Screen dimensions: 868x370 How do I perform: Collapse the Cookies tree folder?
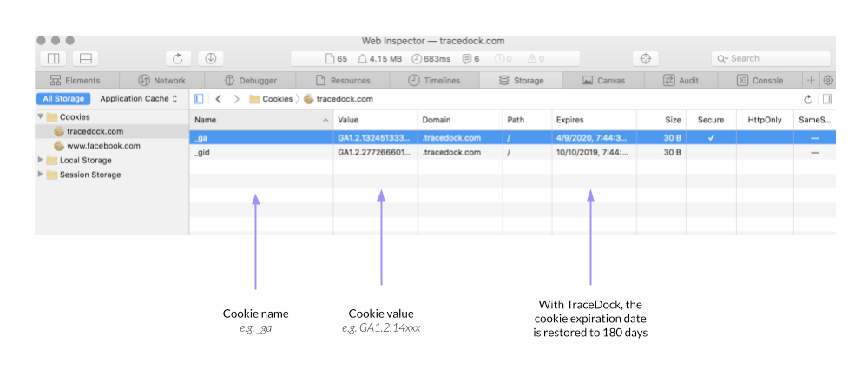click(41, 117)
